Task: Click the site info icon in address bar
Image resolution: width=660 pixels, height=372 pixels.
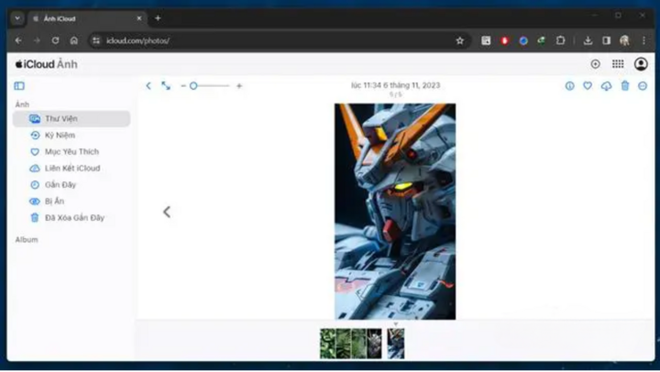Action: 96,40
